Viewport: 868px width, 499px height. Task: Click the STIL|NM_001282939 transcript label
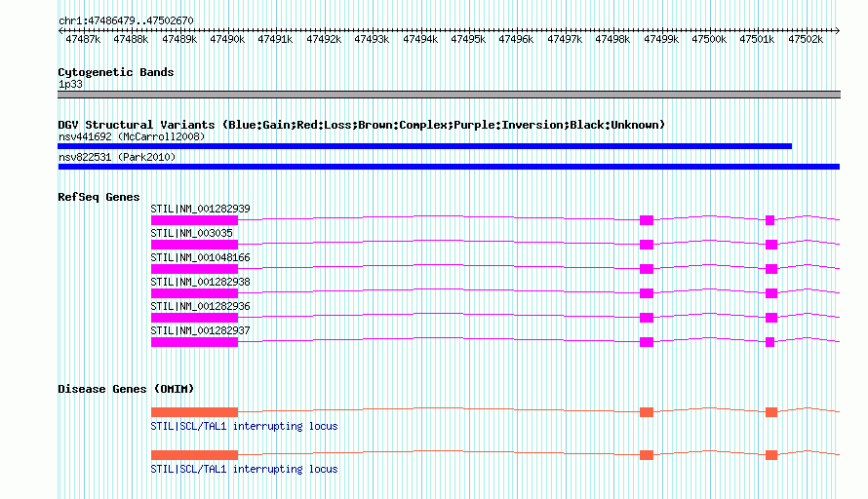tap(200, 209)
